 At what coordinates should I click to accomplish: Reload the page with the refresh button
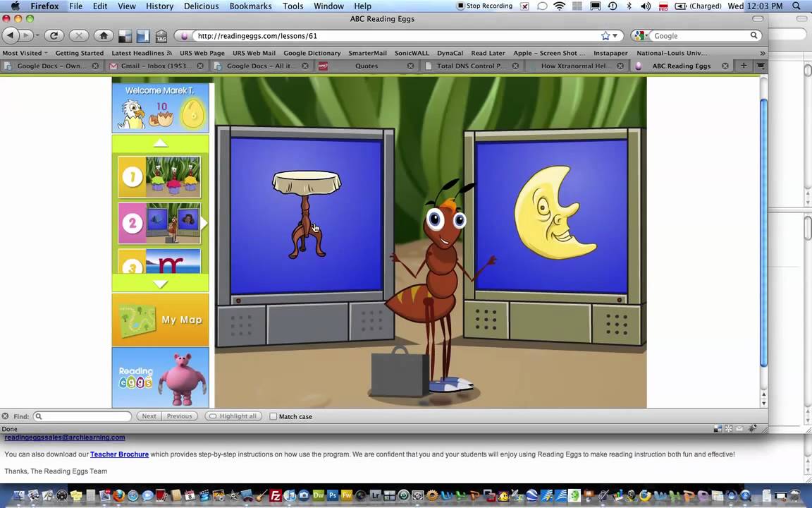(x=54, y=36)
